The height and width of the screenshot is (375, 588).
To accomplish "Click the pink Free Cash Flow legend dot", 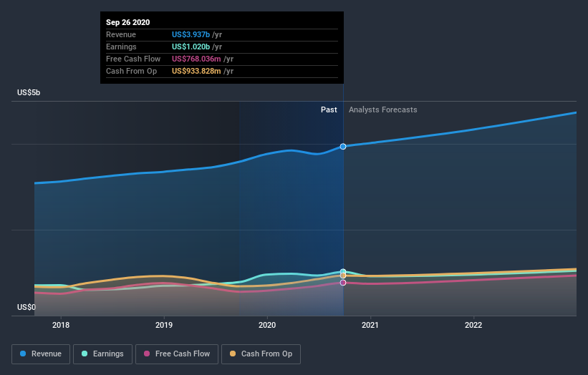I will [x=147, y=354].
